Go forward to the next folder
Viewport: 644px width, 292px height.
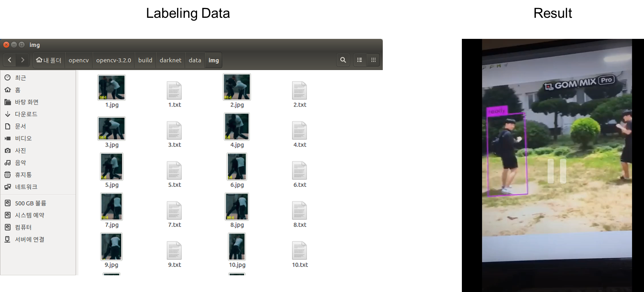[22, 60]
